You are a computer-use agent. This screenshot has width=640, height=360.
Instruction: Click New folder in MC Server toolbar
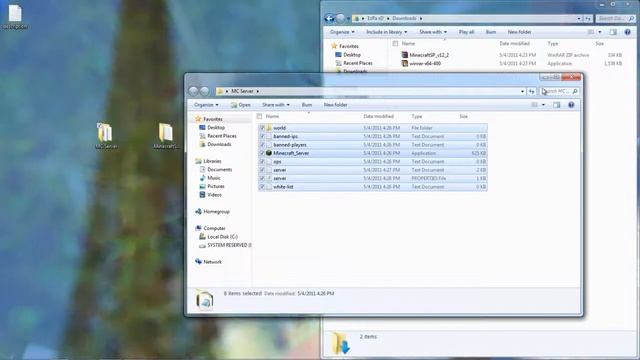pos(336,105)
